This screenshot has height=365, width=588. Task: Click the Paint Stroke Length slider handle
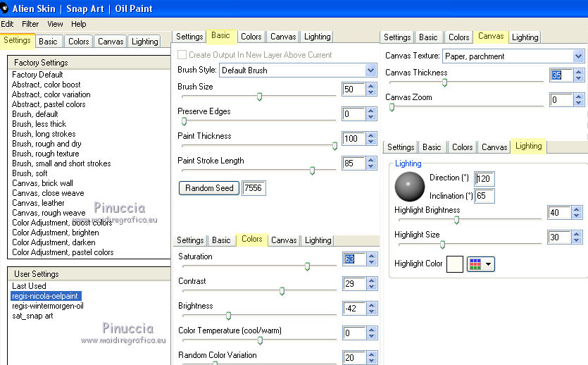(312, 171)
